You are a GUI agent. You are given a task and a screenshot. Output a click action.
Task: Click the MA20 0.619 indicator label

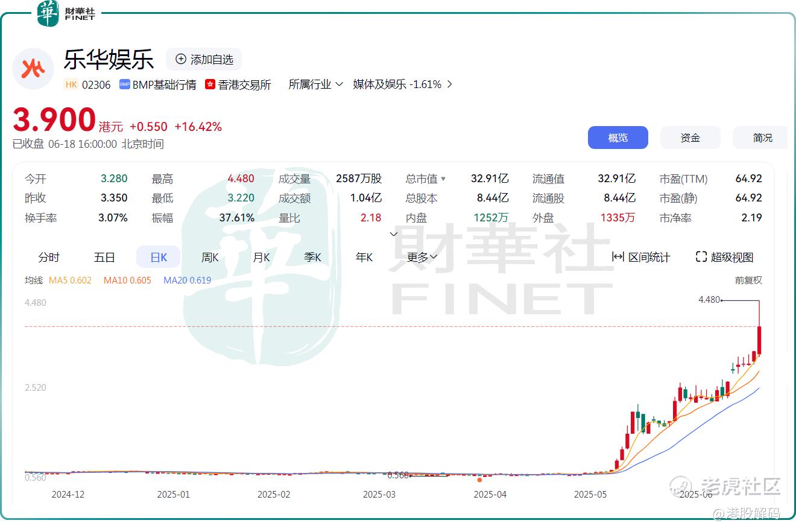[x=187, y=280]
